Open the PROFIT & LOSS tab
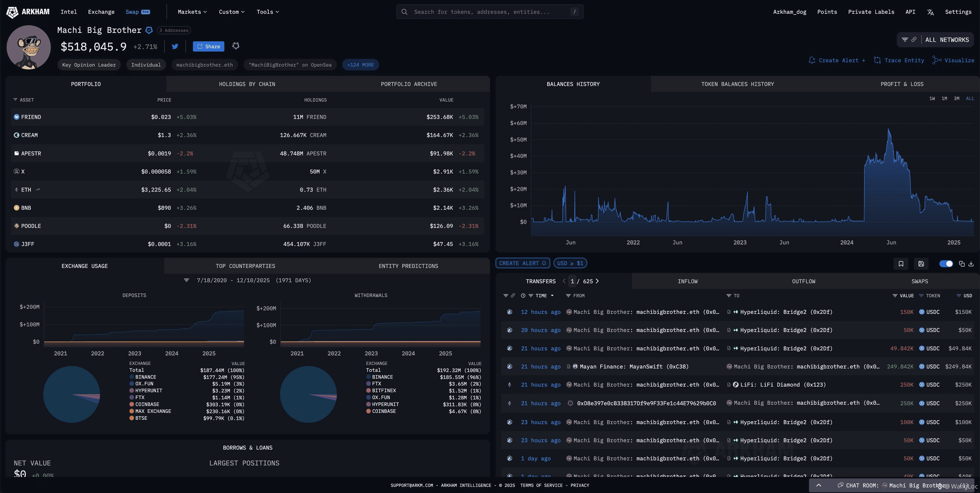This screenshot has width=980, height=493. click(x=902, y=84)
